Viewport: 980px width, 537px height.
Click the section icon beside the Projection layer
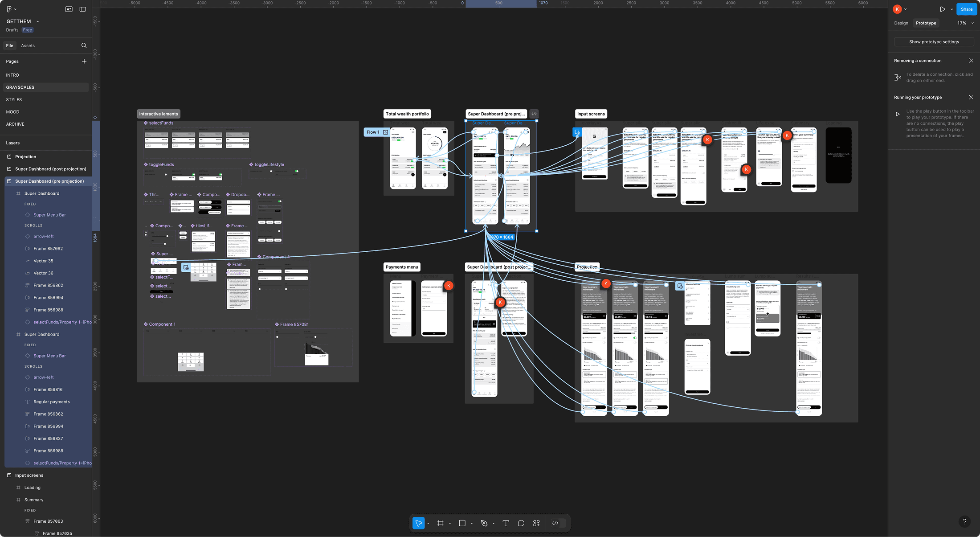(x=9, y=157)
